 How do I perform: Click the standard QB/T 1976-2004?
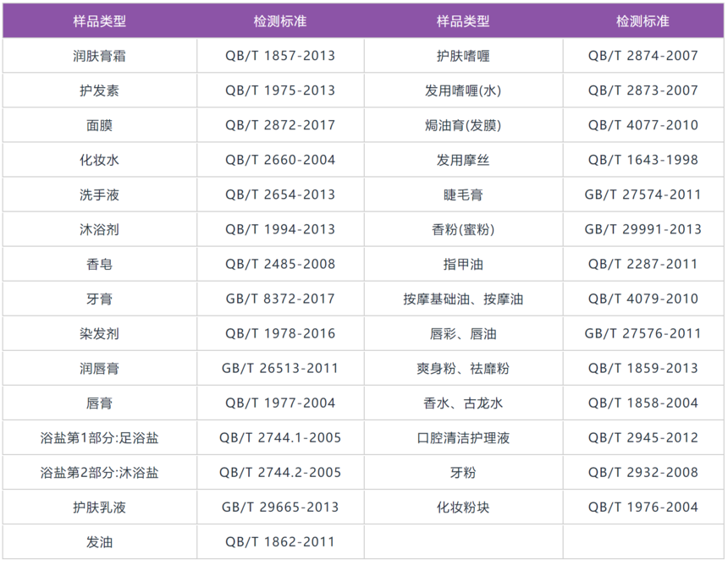point(643,507)
